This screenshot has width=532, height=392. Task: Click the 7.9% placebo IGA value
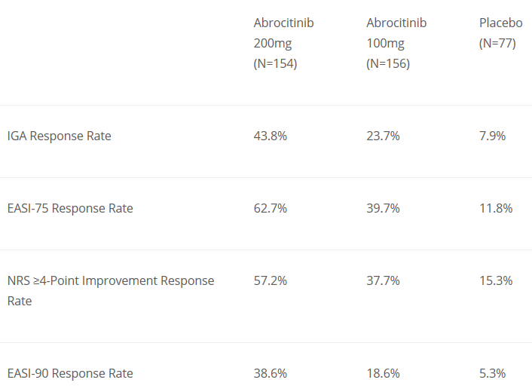point(493,136)
